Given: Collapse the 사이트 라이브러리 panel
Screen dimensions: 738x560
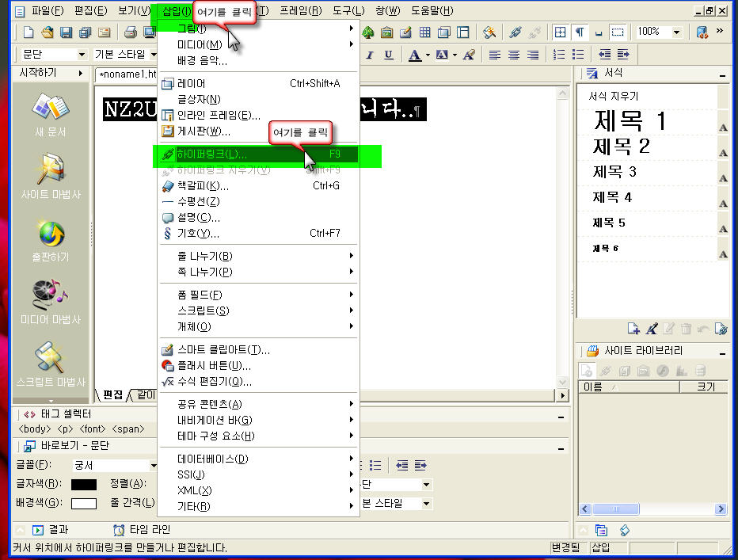Looking at the screenshot, I should click(722, 352).
